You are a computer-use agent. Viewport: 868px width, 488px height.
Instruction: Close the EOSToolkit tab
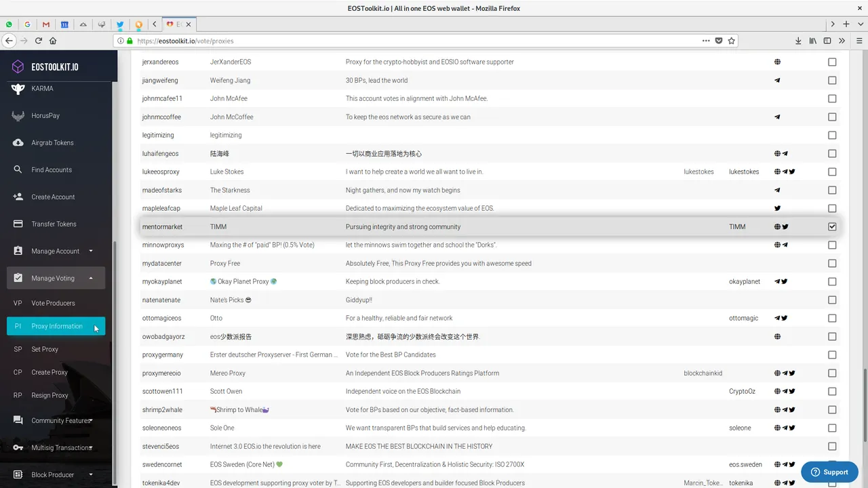(189, 24)
